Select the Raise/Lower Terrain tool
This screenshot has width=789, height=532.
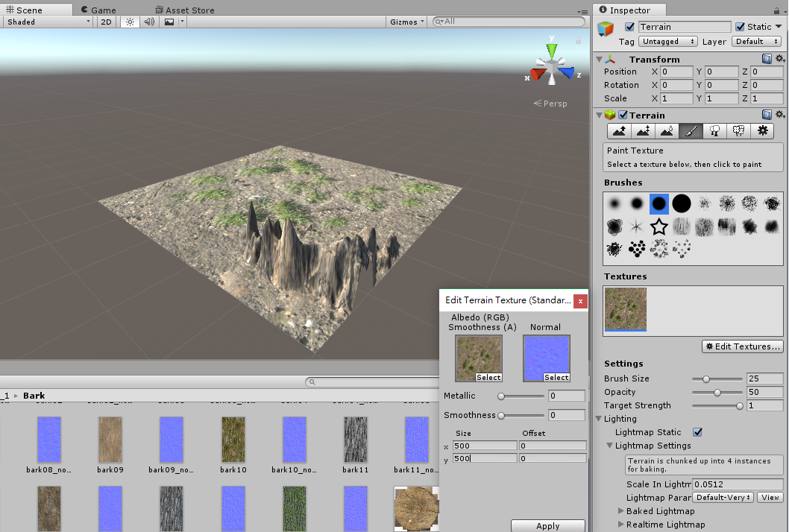(619, 131)
